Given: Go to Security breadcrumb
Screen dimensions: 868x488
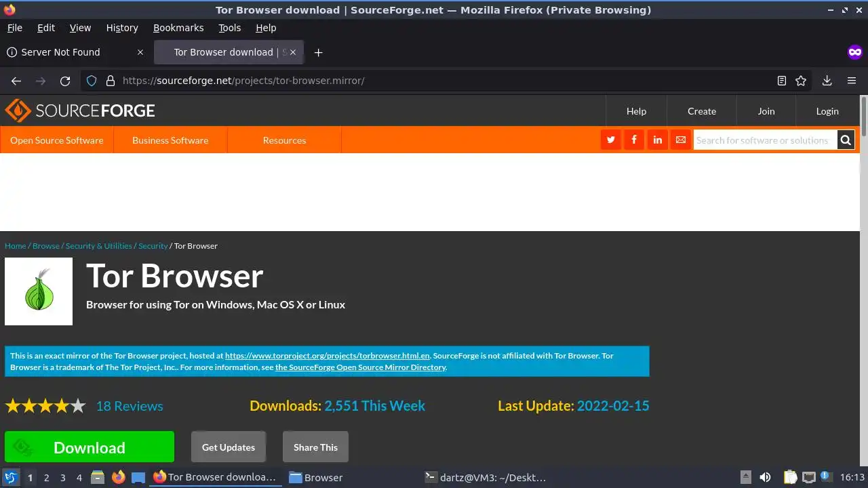Looking at the screenshot, I should coord(153,246).
